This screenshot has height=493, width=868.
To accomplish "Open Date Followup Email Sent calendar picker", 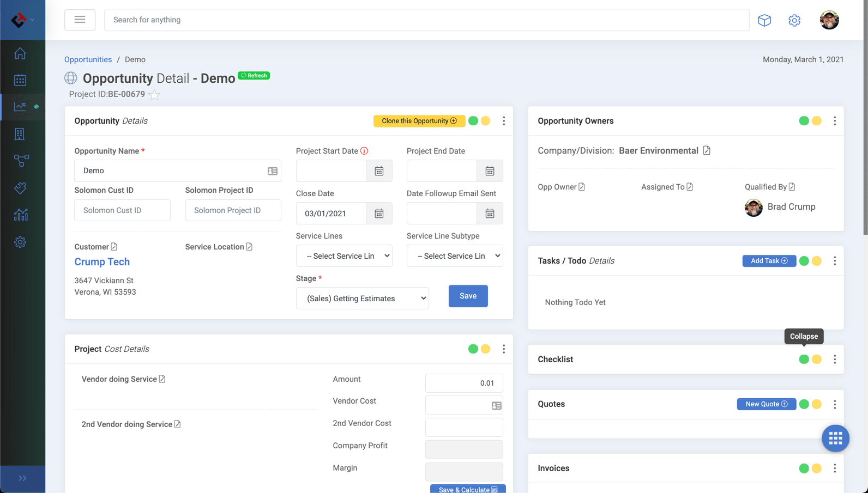I will tap(490, 214).
